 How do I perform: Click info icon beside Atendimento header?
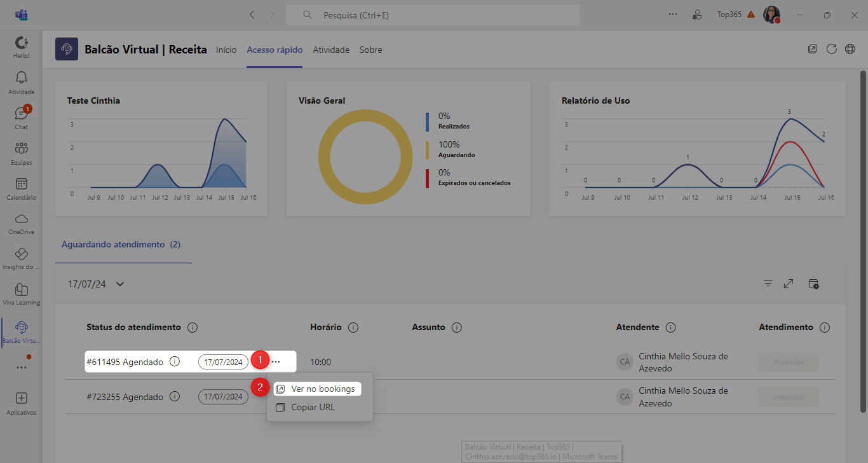coord(825,328)
